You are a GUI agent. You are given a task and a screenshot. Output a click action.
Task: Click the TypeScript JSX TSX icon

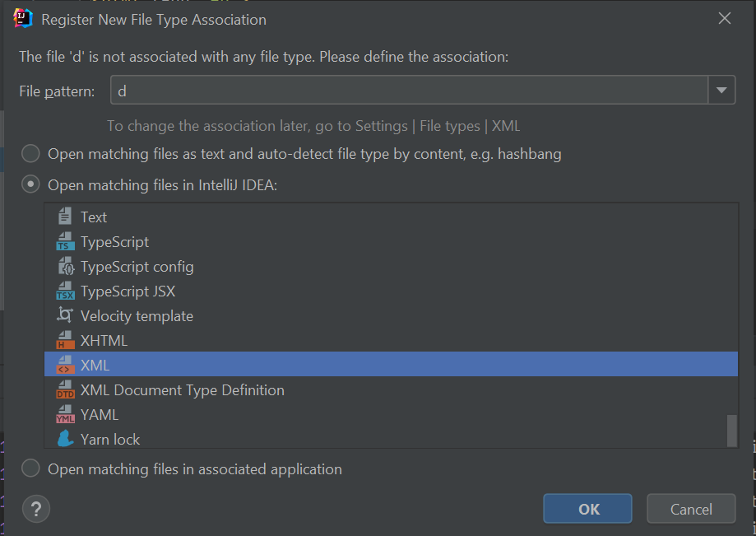pyautogui.click(x=65, y=291)
